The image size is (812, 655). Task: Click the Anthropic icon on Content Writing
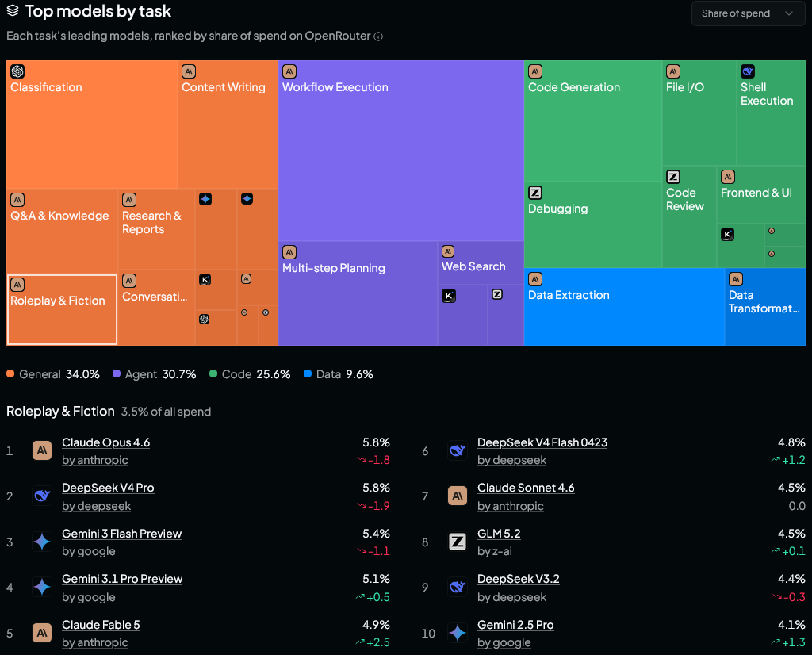189,71
